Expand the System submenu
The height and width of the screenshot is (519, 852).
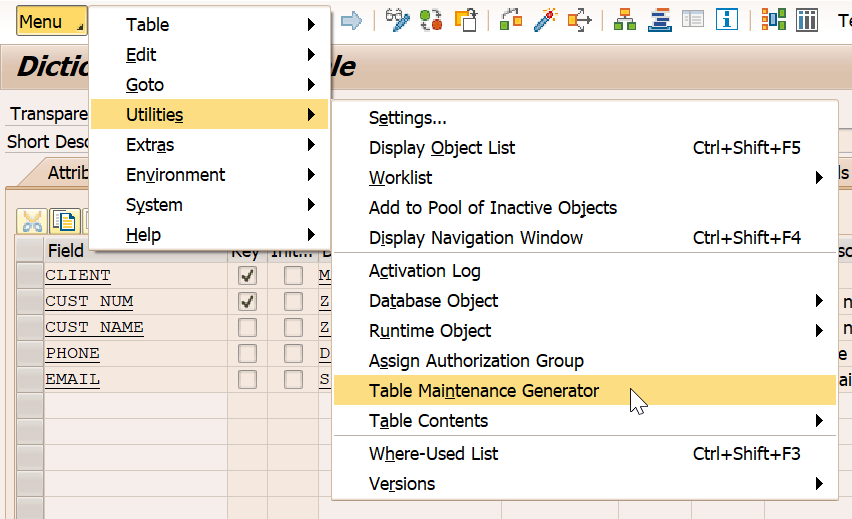[209, 205]
